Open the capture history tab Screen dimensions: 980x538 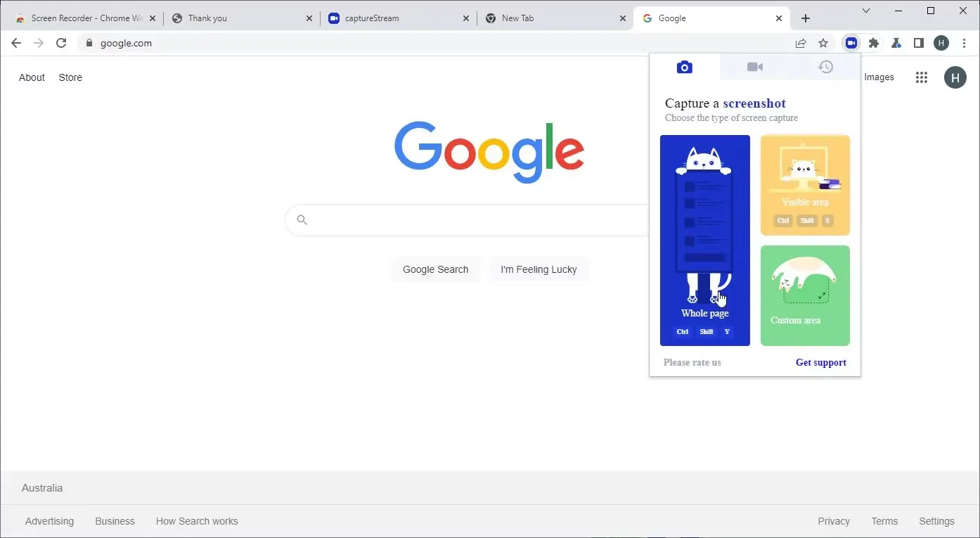(825, 67)
